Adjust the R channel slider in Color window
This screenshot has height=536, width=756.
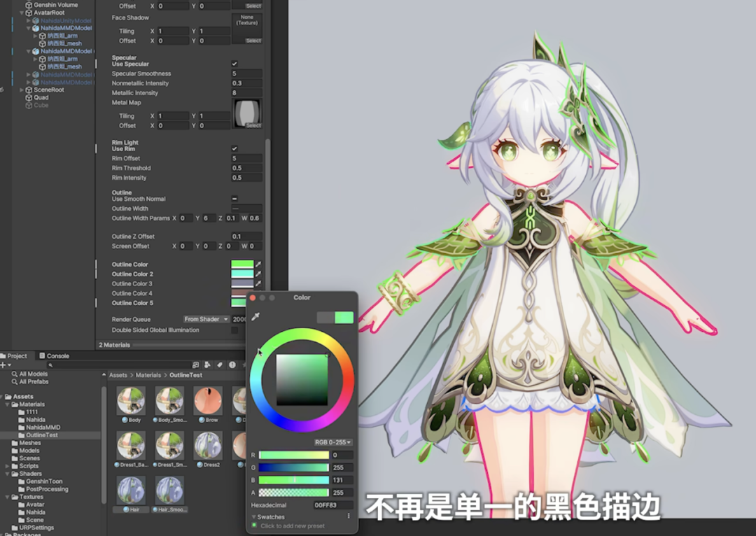tap(293, 455)
